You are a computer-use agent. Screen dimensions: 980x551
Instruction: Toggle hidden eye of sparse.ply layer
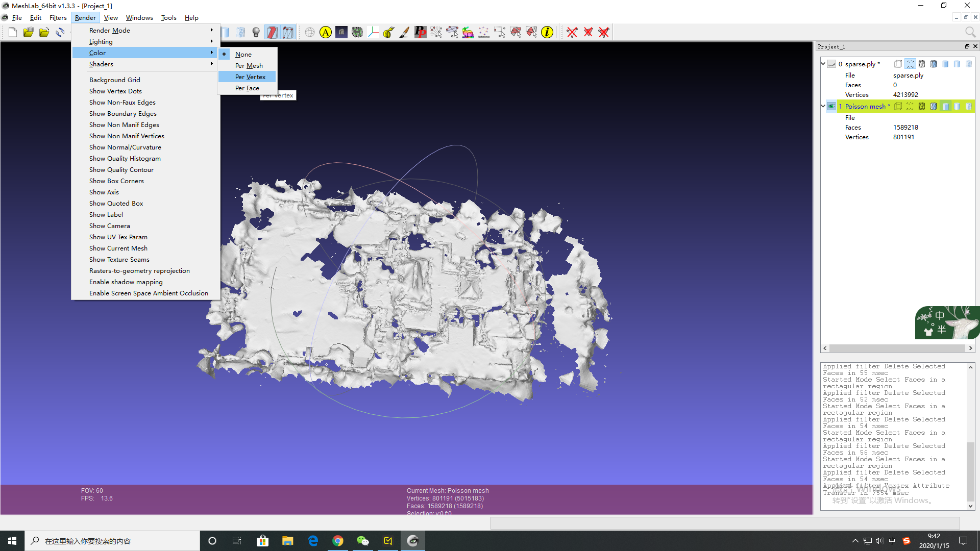click(831, 64)
